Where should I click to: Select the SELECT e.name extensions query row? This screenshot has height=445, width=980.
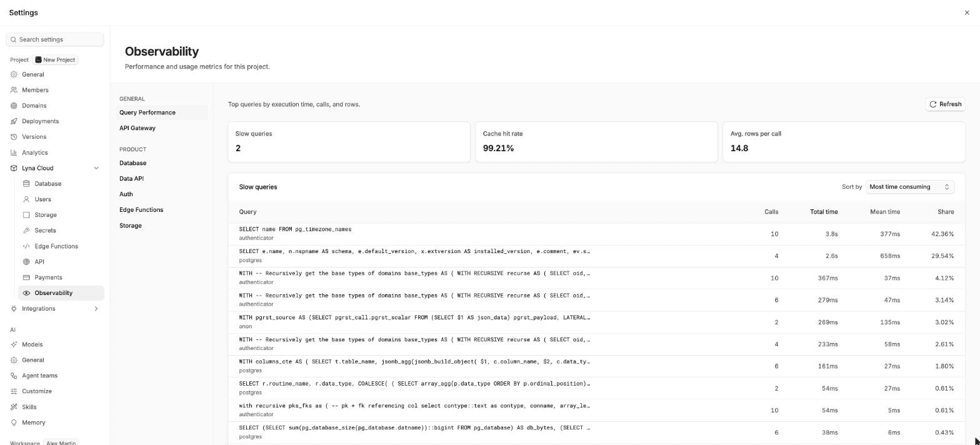(596, 256)
